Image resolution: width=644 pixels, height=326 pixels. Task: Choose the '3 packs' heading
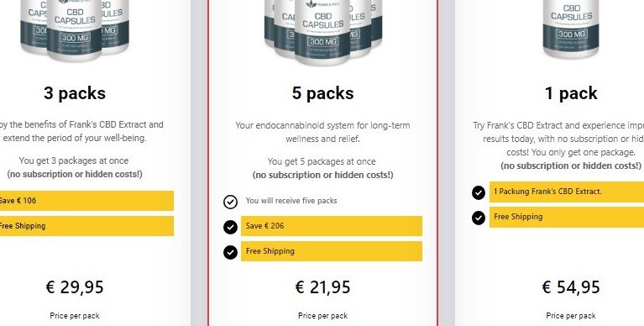(x=75, y=93)
